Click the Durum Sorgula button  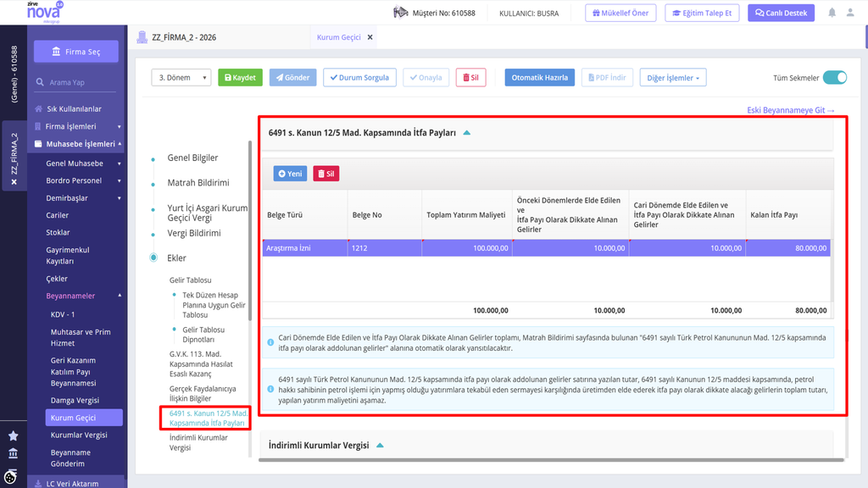[359, 77]
